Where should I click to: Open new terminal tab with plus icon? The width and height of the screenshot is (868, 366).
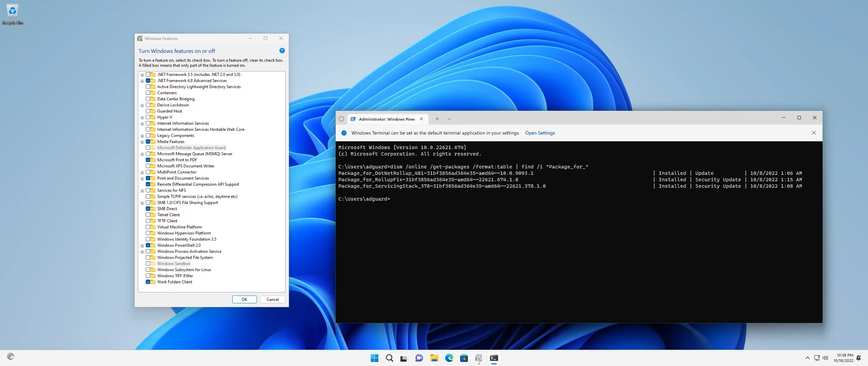(437, 119)
